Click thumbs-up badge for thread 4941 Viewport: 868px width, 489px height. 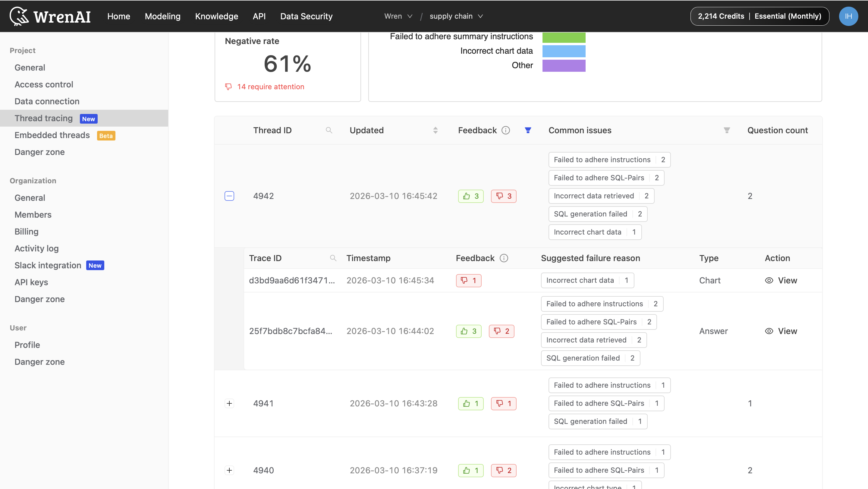point(470,403)
